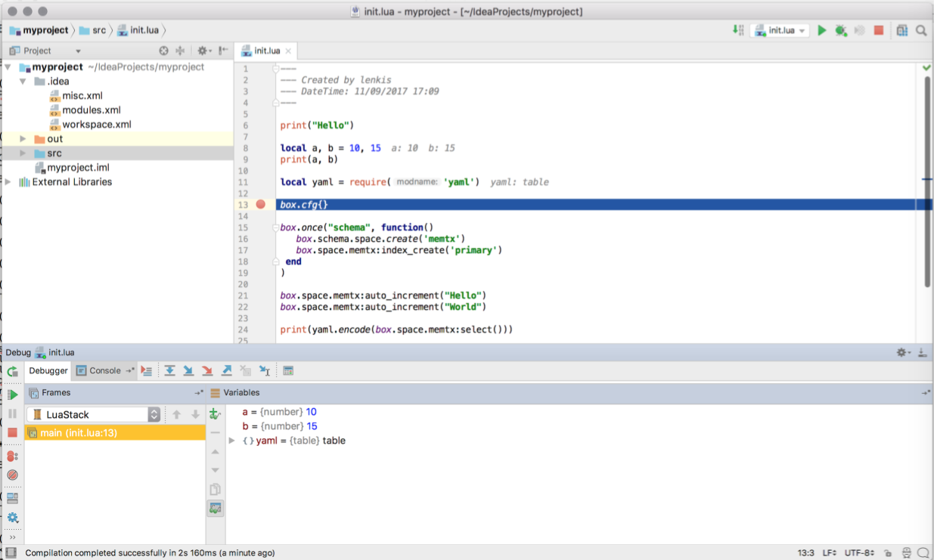Expand the out folder
Viewport: 934px width, 560px height.
pyautogui.click(x=23, y=139)
